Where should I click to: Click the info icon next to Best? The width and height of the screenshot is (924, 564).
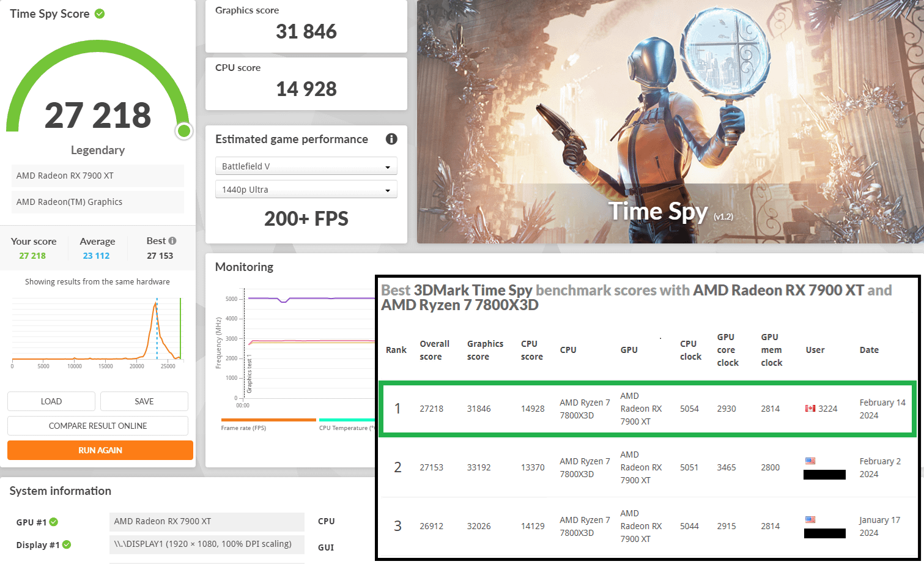172,240
